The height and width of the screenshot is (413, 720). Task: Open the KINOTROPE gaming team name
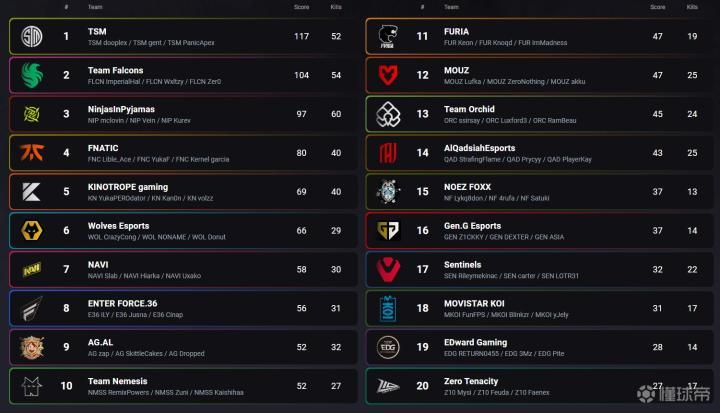[x=128, y=187]
